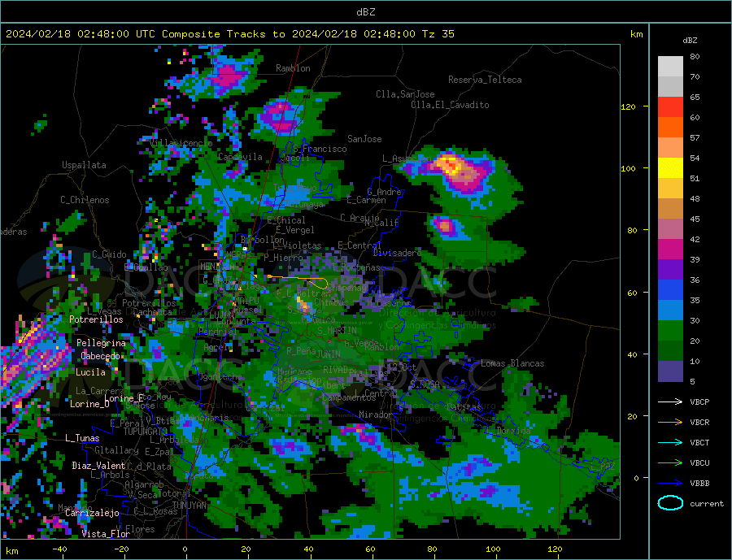This screenshot has height=560, width=732.
Task: Click the light blue color swatch between 35 and 30 dBZ
Action: tap(670, 310)
